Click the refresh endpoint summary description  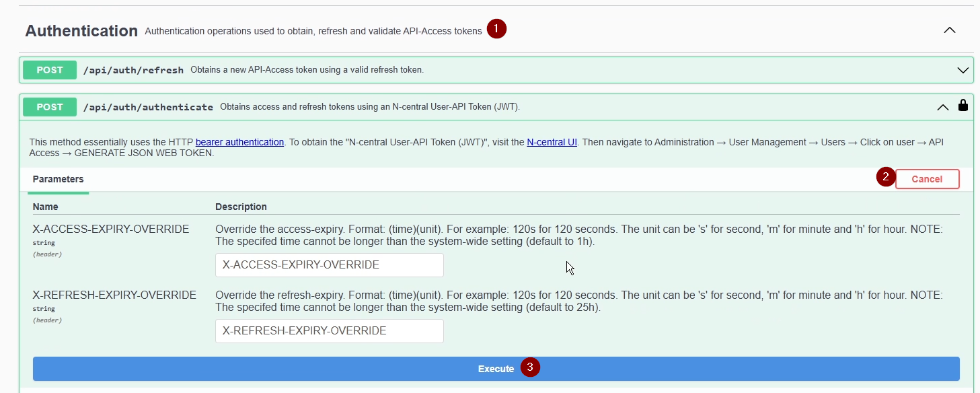click(307, 70)
